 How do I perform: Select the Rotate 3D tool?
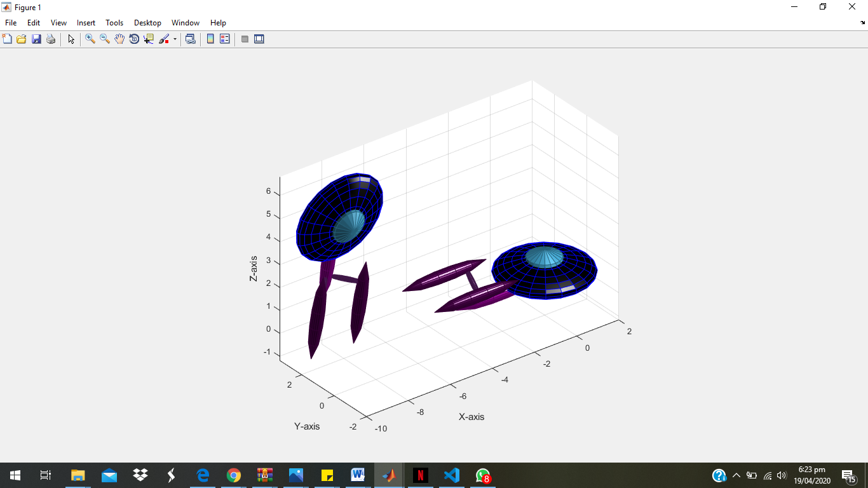(133, 39)
